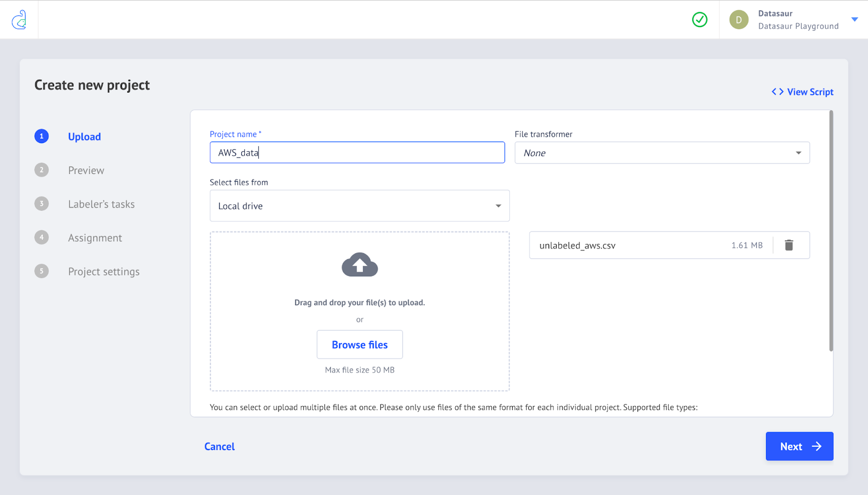Click the numbered circle for step 4 Assignment

(x=42, y=237)
